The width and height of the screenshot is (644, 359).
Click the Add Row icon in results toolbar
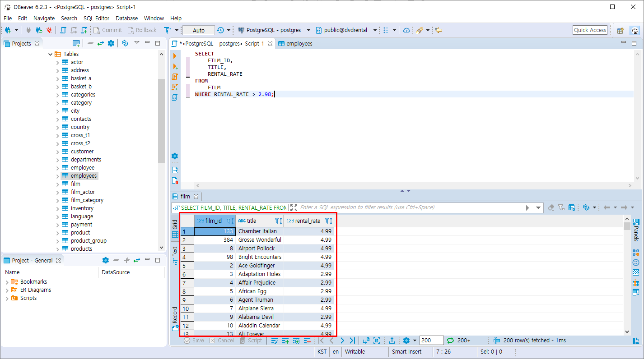click(285, 341)
